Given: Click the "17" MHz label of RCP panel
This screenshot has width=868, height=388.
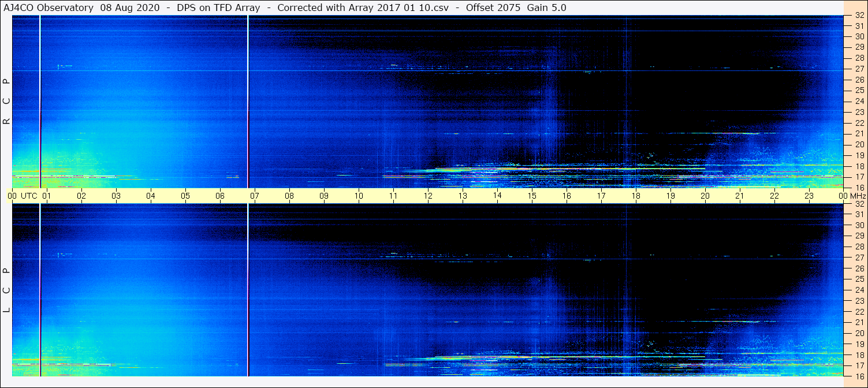Looking at the screenshot, I should [859, 177].
